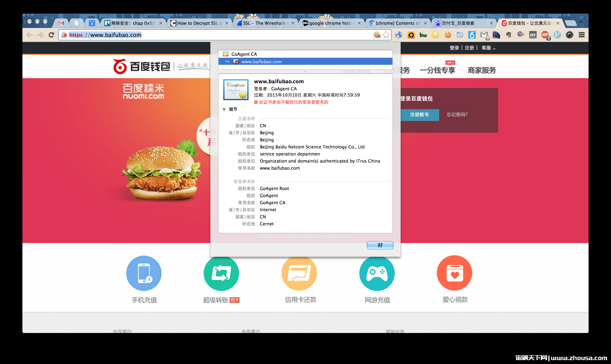Viewport: 611px width, 364px height.
Task: Toggle the gray OFF extension button
Action: [x=533, y=35]
